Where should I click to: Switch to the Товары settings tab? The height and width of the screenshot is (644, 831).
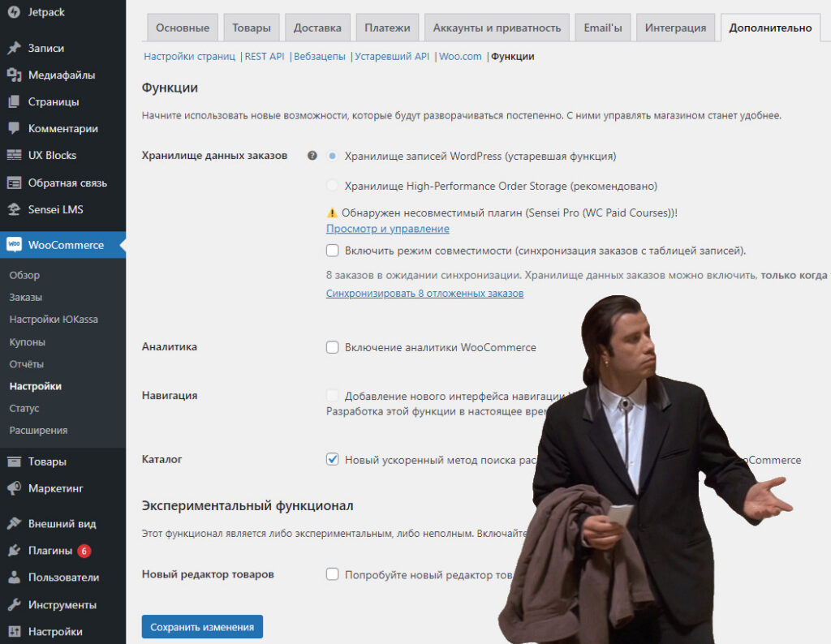(252, 28)
